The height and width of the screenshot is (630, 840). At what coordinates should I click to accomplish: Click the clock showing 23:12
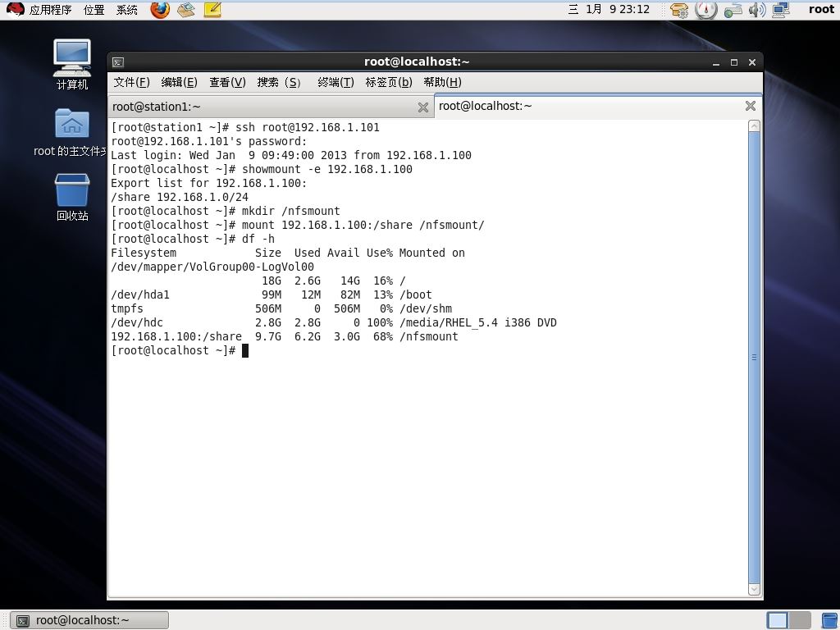(x=609, y=10)
